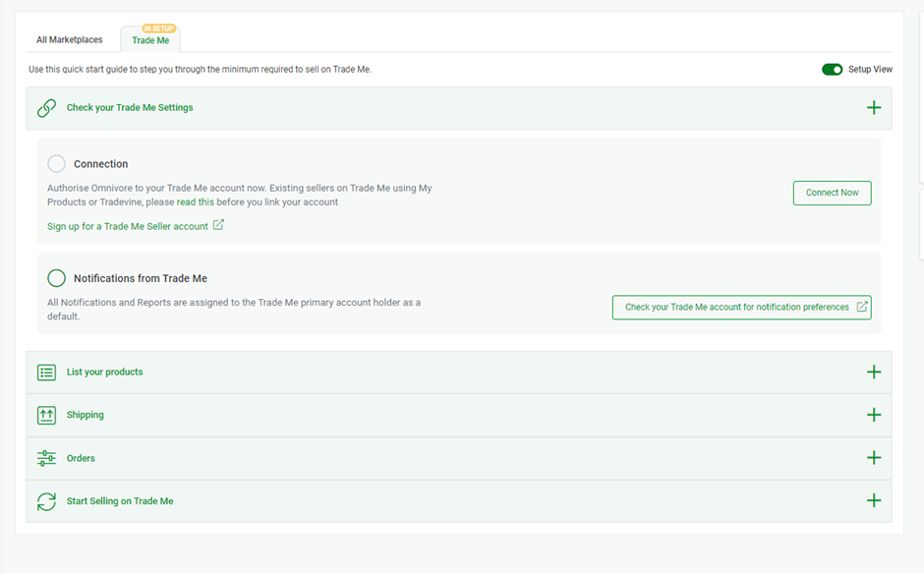
Task: Click the chain link icon beside Trade Me Settings
Action: (46, 108)
